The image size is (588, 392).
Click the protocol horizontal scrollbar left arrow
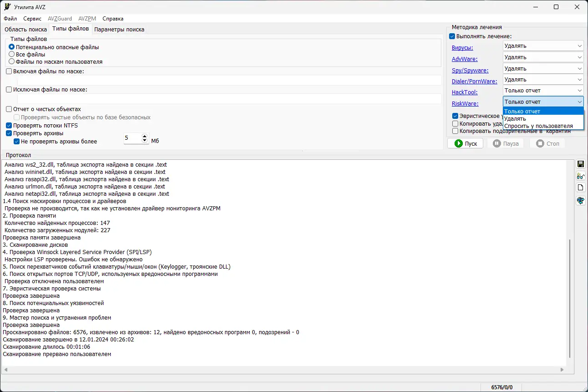pyautogui.click(x=6, y=370)
